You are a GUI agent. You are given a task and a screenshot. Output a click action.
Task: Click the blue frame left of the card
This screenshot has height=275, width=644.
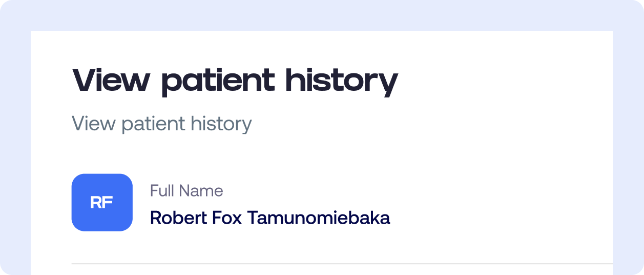pos(15,154)
